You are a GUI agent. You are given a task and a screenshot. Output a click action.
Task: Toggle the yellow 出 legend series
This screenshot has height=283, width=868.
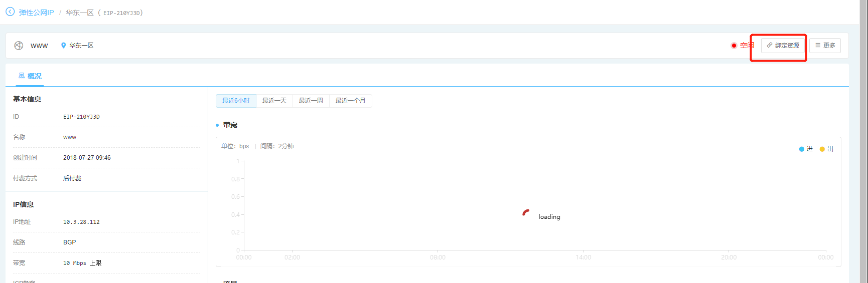tap(826, 149)
